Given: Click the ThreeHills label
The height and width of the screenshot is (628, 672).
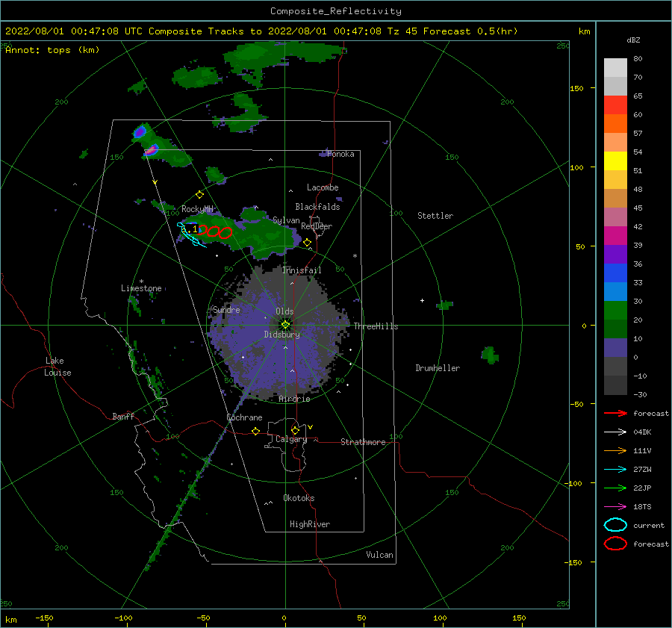Looking at the screenshot, I should 376,326.
